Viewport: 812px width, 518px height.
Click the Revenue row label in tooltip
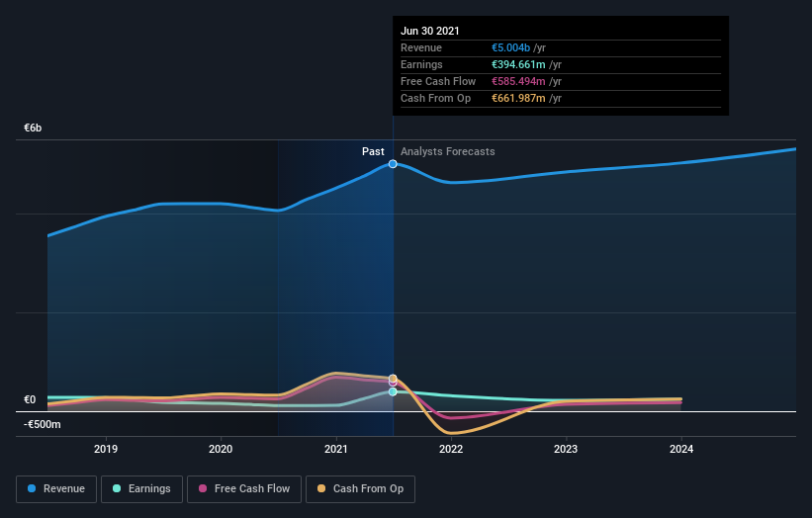[x=421, y=47]
